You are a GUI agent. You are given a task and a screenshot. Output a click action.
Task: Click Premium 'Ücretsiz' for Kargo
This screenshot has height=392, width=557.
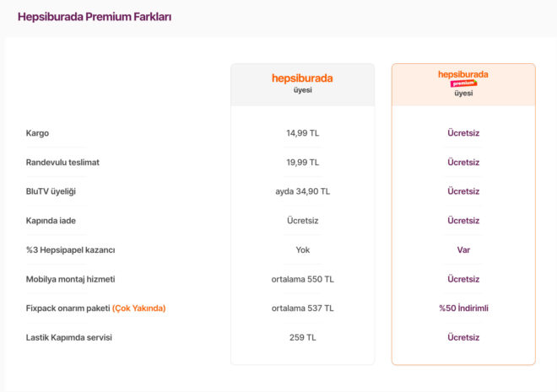pyautogui.click(x=463, y=133)
